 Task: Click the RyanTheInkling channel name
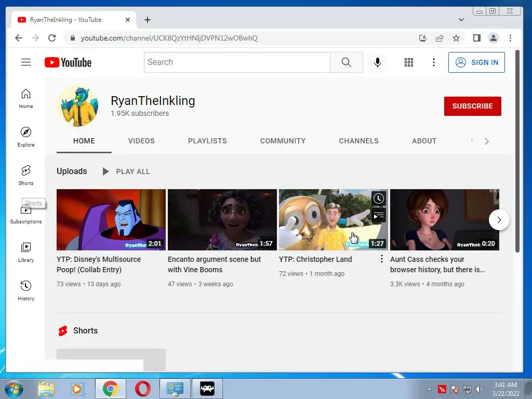(153, 101)
